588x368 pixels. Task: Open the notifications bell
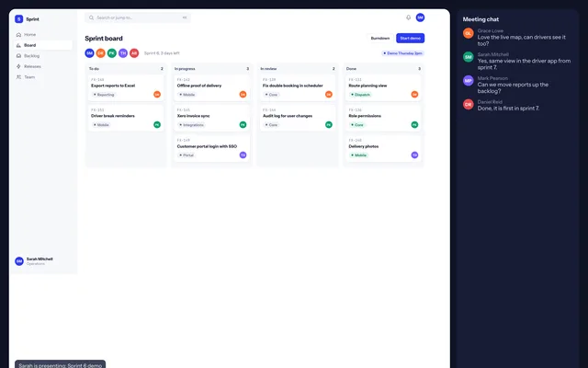408,17
